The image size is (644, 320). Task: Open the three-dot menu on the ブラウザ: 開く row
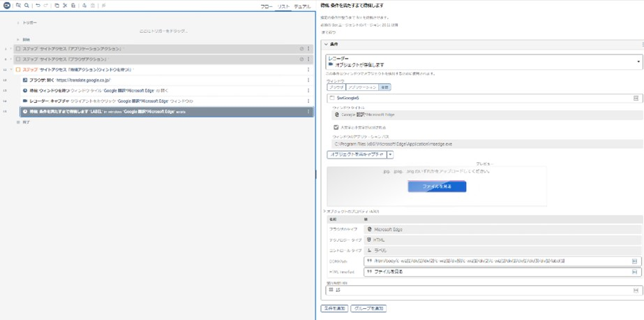(308, 80)
